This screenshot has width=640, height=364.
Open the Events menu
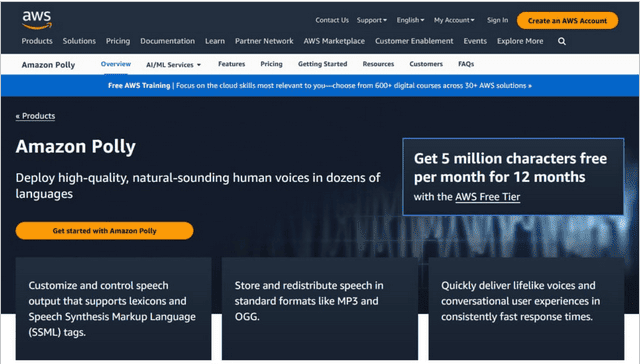[x=475, y=41]
